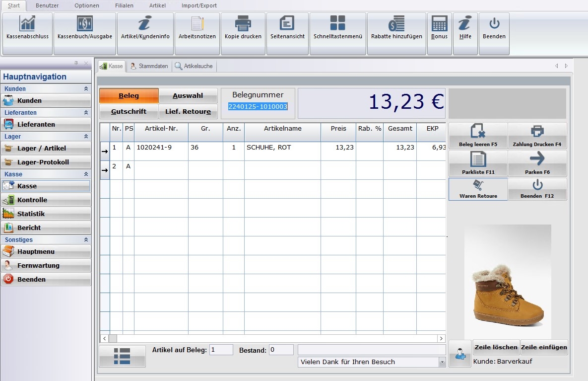Click Kopie drucken printer icon

[x=243, y=24]
